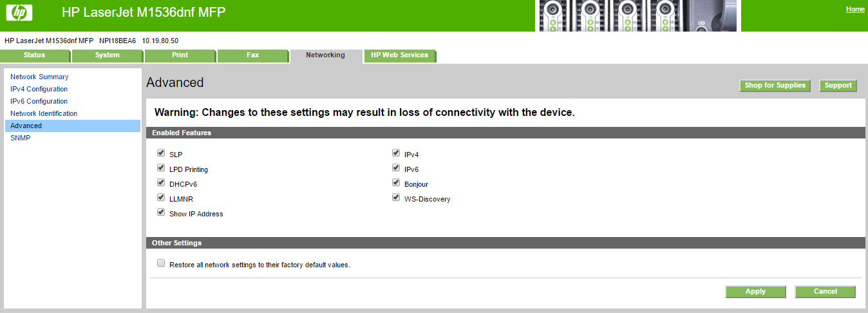Click the Shop for Supplies button

775,86
